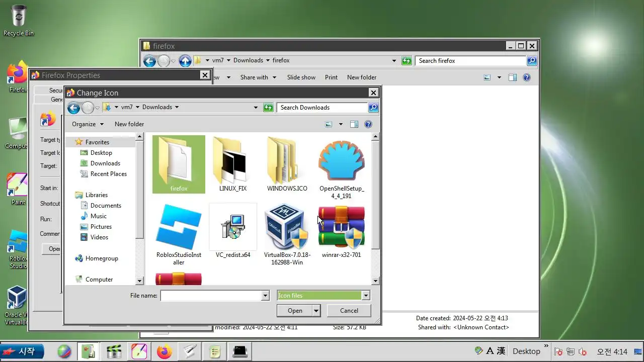This screenshot has width=644, height=362.
Task: Open the view options dropdown arrow in Change Icon
Action: (341, 124)
